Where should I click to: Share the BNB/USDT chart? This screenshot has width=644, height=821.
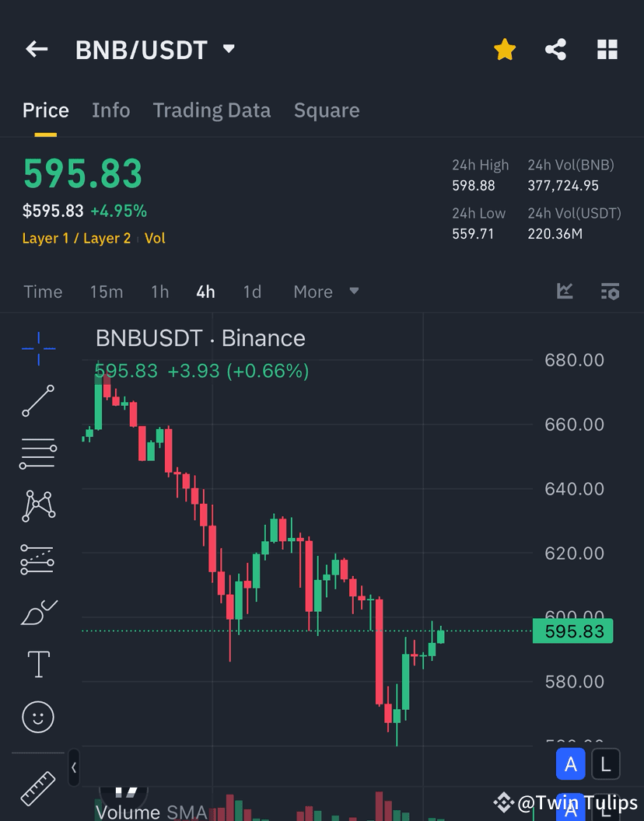[x=556, y=49]
